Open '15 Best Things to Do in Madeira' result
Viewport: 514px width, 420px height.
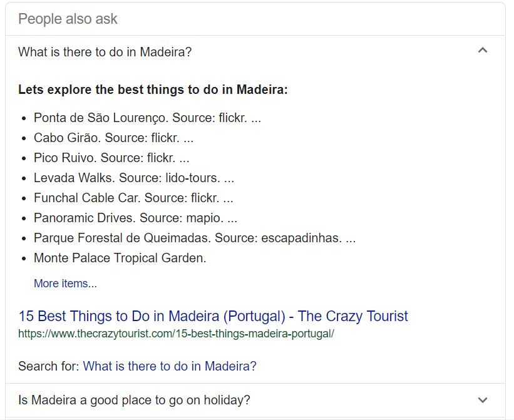tap(213, 316)
